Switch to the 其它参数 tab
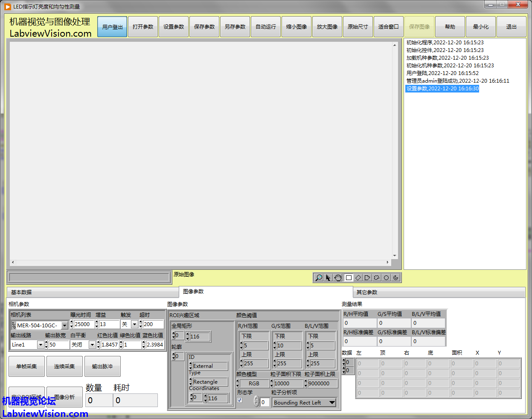 pyautogui.click(x=367, y=292)
